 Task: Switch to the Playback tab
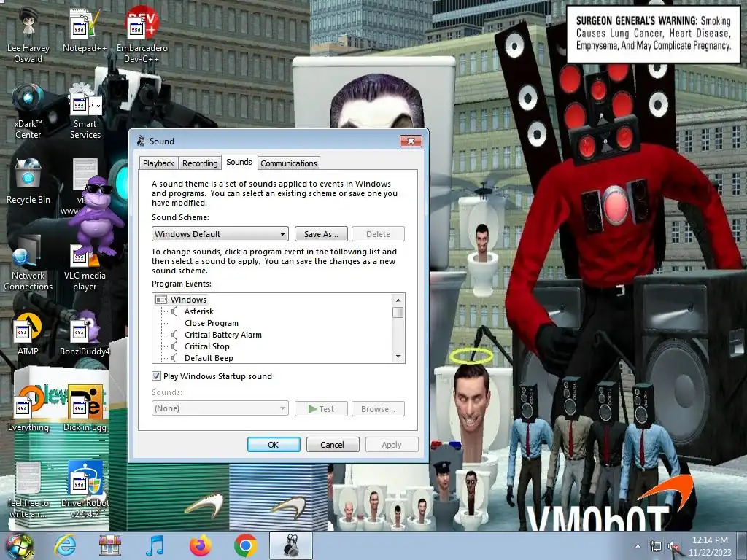click(x=158, y=163)
